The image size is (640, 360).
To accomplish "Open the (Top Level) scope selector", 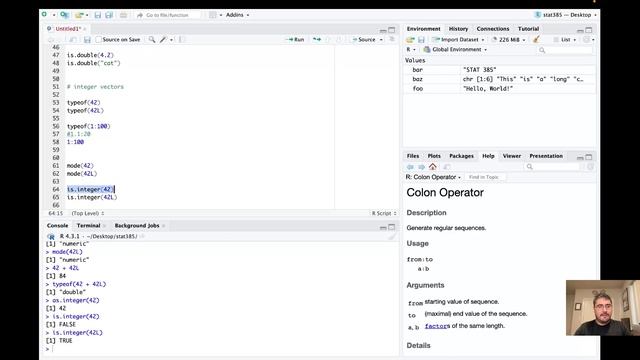I will (x=88, y=213).
